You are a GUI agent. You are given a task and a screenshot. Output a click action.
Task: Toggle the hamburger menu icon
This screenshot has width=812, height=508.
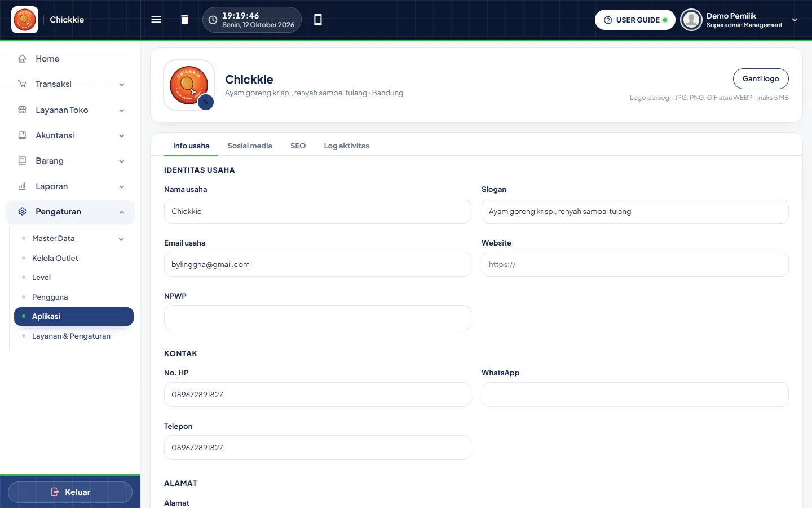coord(156,20)
